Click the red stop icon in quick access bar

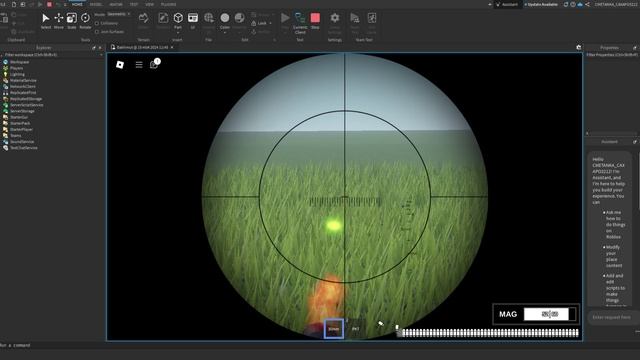(49, 4)
